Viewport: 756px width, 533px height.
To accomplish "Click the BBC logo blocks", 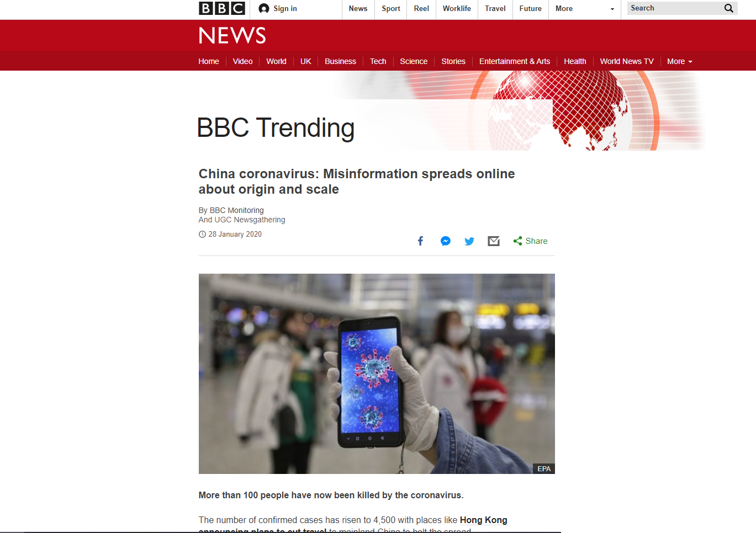I will (x=221, y=8).
